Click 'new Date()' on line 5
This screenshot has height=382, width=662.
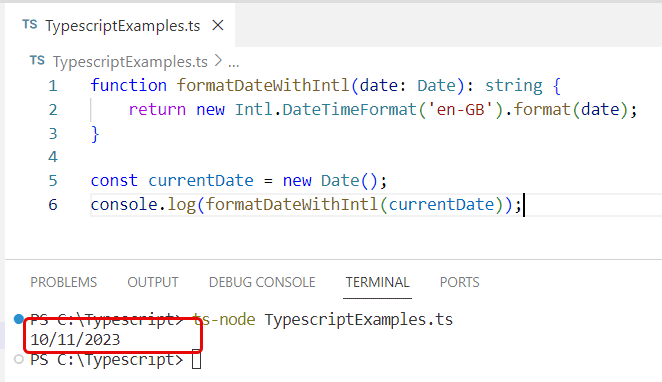(330, 181)
